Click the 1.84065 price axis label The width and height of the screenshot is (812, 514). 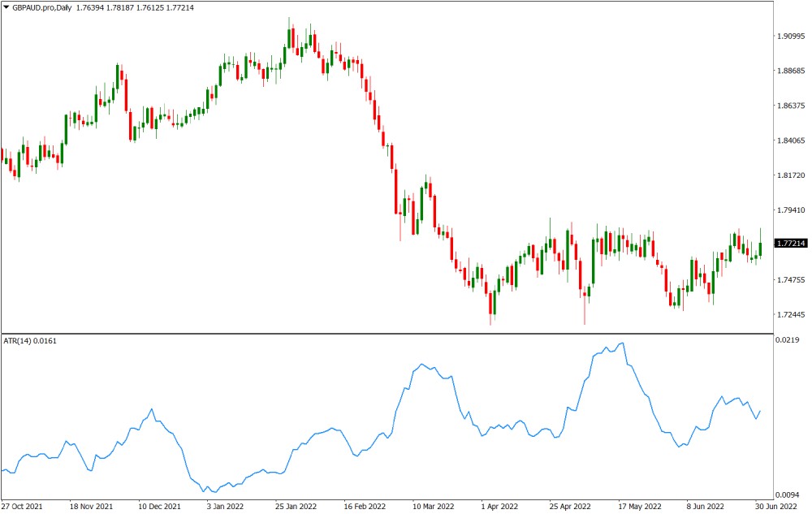[x=790, y=140]
